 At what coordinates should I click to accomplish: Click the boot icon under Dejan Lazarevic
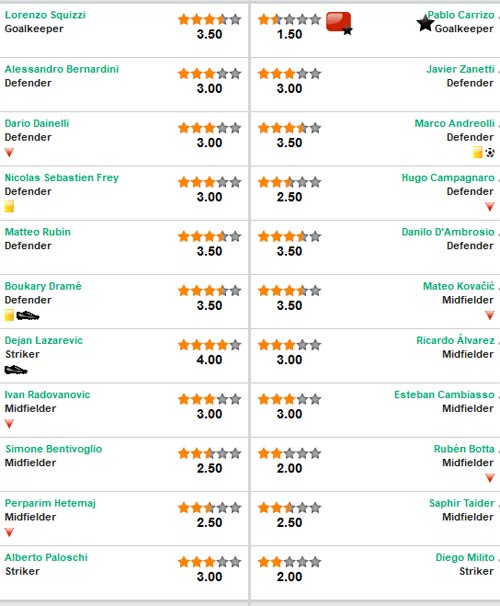point(16,370)
